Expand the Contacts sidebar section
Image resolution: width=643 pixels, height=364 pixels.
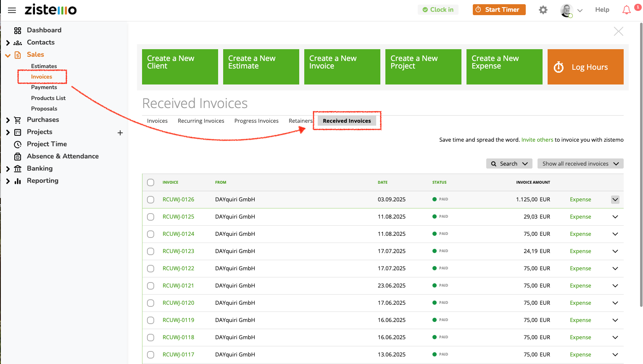pos(8,43)
